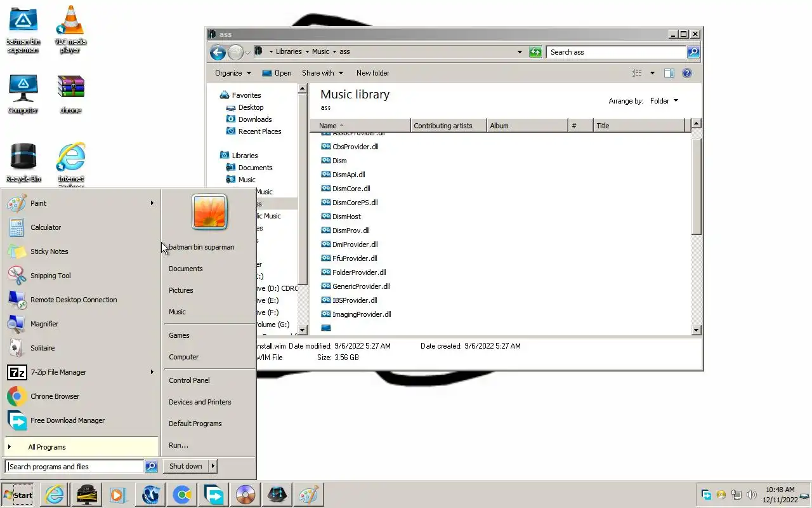This screenshot has width=812, height=508.
Task: Open Organize dropdown menu
Action: tap(233, 73)
